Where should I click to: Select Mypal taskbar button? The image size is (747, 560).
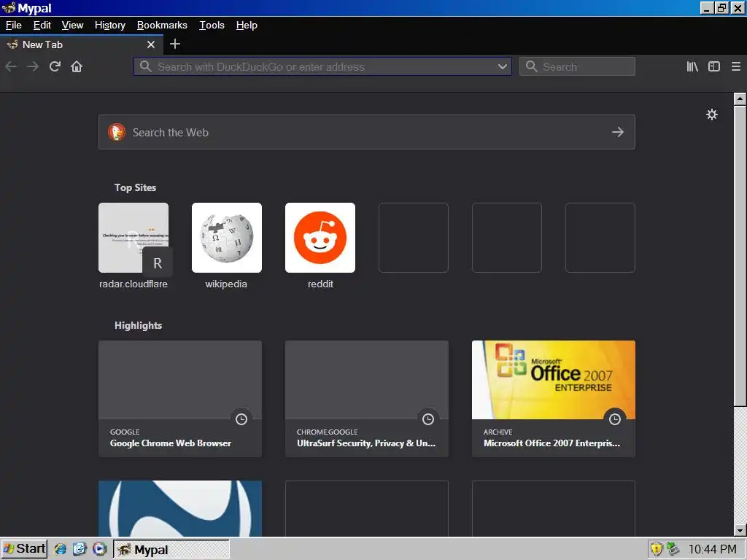click(171, 549)
